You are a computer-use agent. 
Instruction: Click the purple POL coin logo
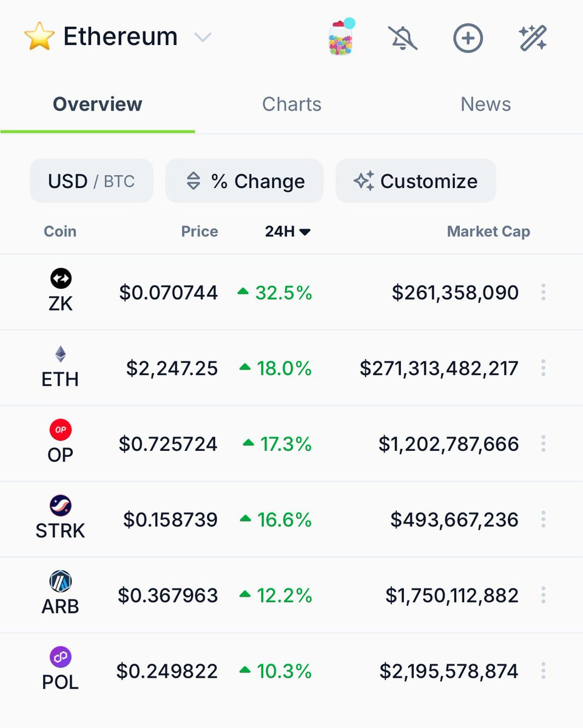point(61,657)
